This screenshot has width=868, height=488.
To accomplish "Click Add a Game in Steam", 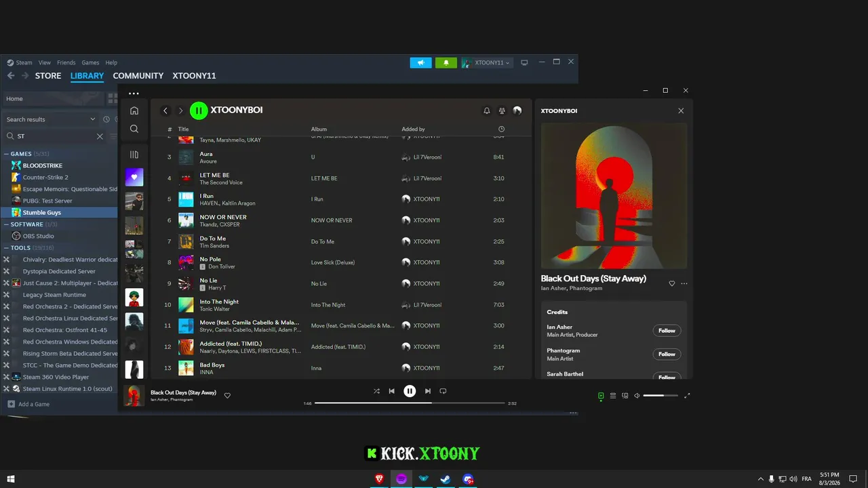I will pos(28,404).
